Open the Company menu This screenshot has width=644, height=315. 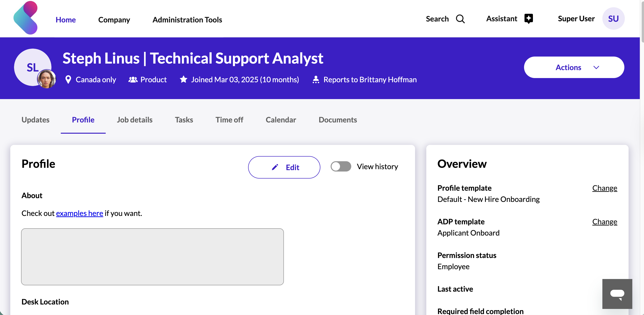114,20
